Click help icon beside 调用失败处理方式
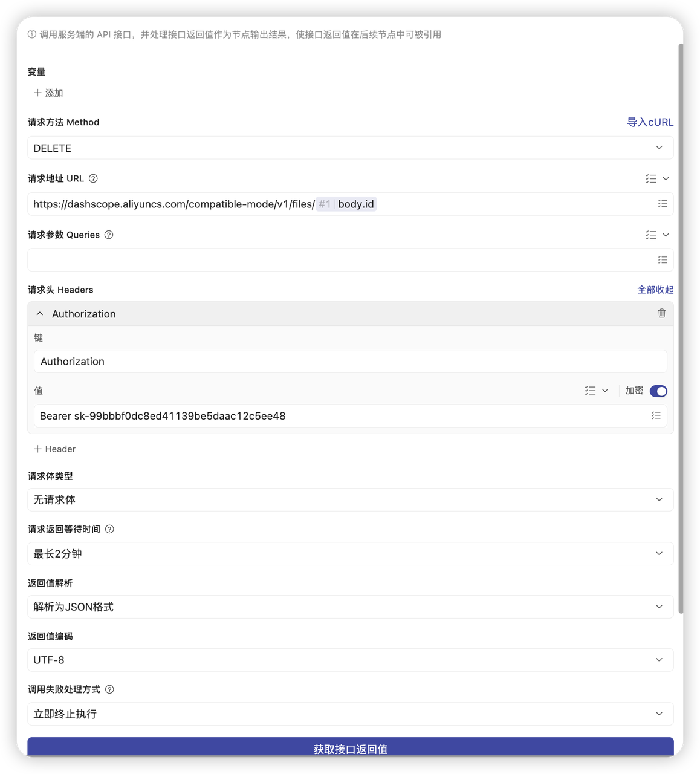This screenshot has width=700, height=774. point(109,689)
